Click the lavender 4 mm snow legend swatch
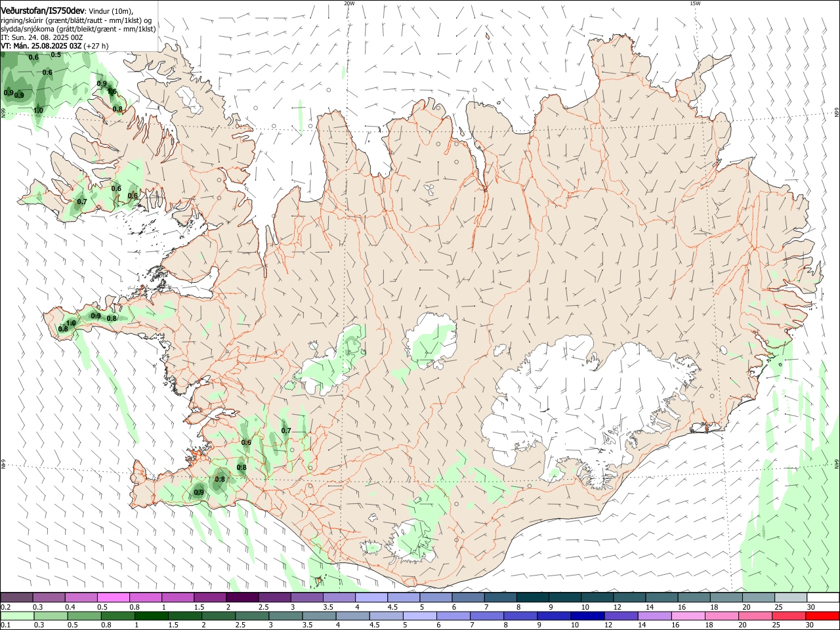The image size is (840, 630). click(371, 598)
